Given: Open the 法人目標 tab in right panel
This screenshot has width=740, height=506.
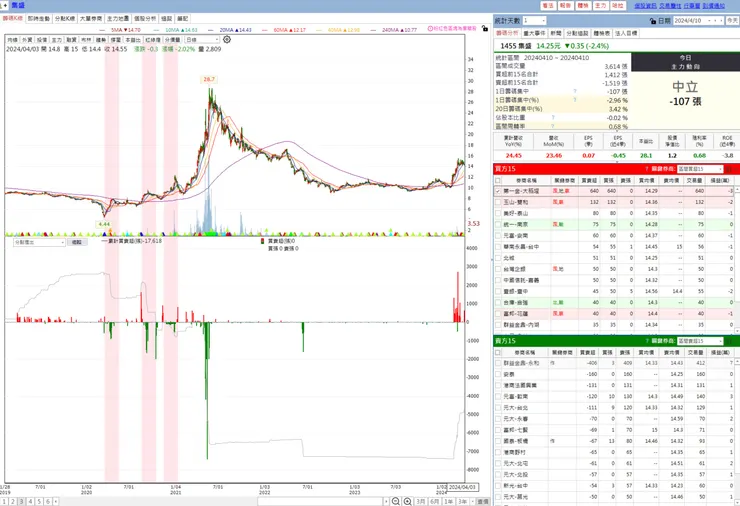Looking at the screenshot, I should (626, 33).
